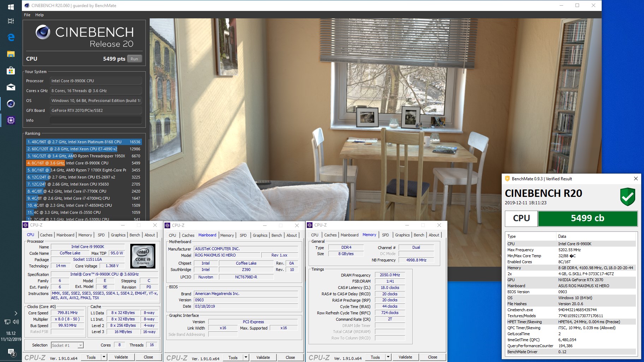Open Mainboard tab in Memory CPU-Z
644x362 pixels.
pyautogui.click(x=350, y=235)
